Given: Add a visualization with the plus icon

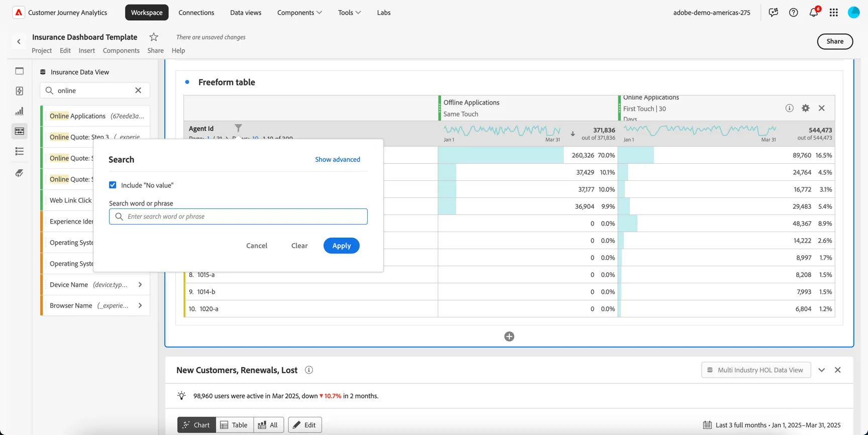Looking at the screenshot, I should [509, 337].
